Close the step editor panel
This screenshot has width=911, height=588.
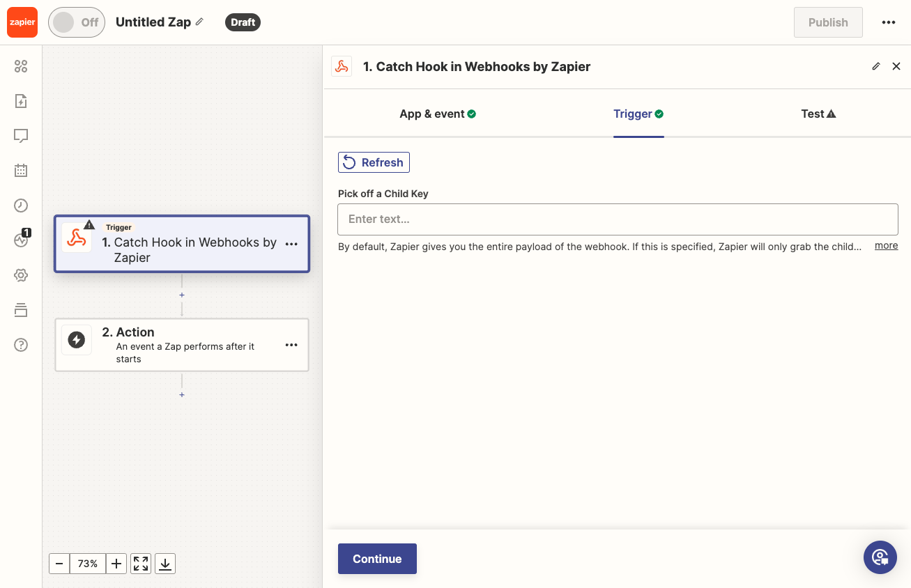(x=896, y=66)
